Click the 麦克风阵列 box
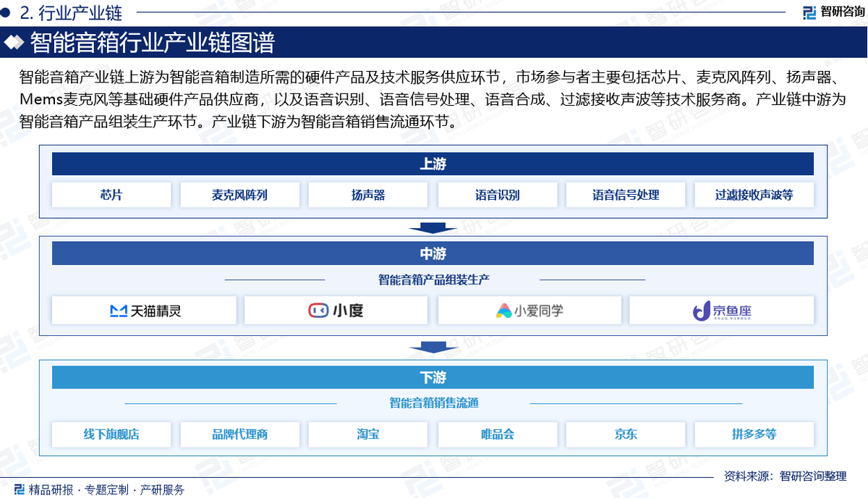The height and width of the screenshot is (498, 868). pyautogui.click(x=239, y=195)
